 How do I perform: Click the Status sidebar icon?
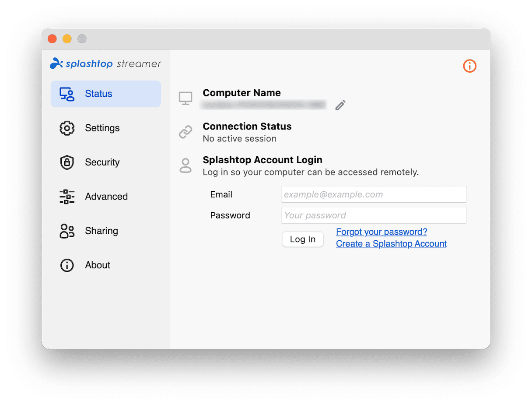[x=67, y=94]
